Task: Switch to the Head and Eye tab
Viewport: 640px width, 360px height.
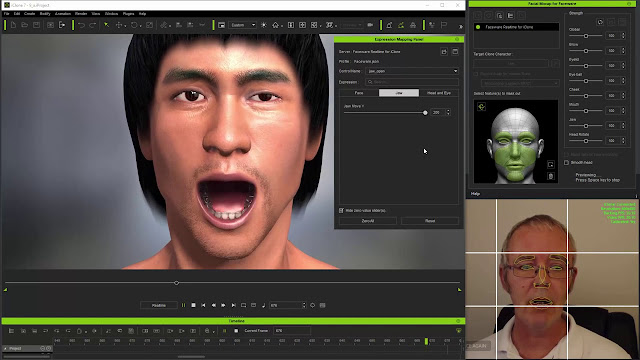Action: (x=439, y=93)
